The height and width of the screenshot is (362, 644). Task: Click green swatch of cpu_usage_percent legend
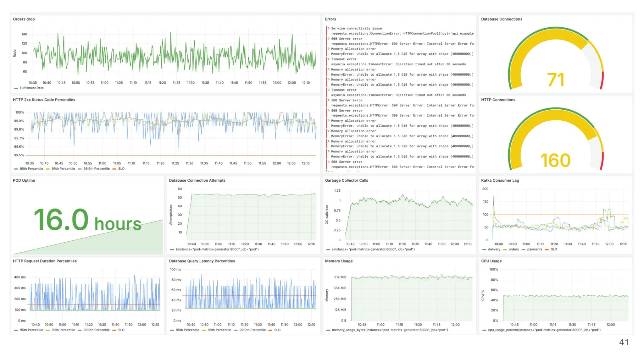(484, 330)
